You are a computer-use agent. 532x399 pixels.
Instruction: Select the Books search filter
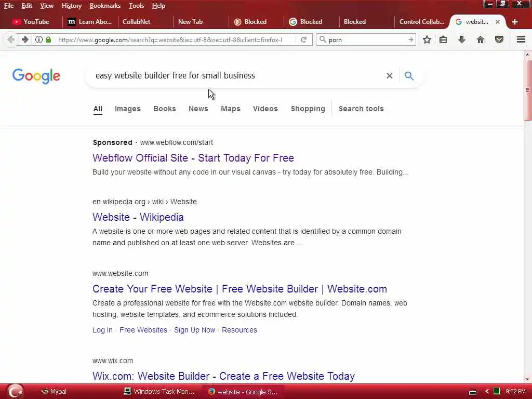(165, 109)
